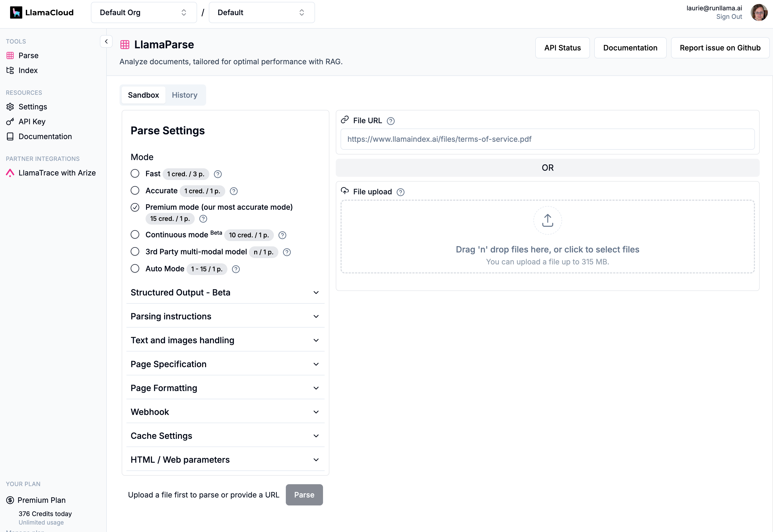This screenshot has height=532, width=773.
Task: Open the Default project dropdown
Action: click(x=261, y=12)
